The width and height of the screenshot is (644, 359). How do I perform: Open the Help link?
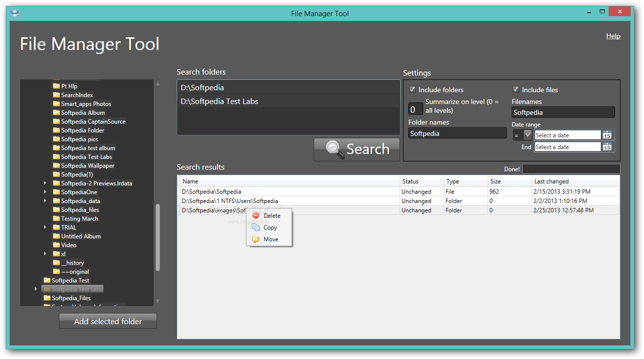click(613, 36)
